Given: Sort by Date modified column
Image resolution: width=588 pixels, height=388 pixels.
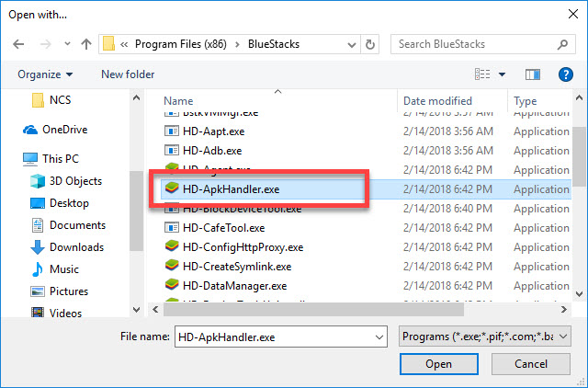Looking at the screenshot, I should 437,101.
